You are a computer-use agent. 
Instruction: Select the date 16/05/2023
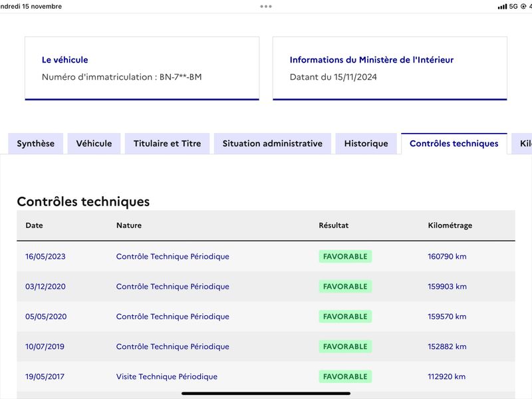(x=45, y=257)
